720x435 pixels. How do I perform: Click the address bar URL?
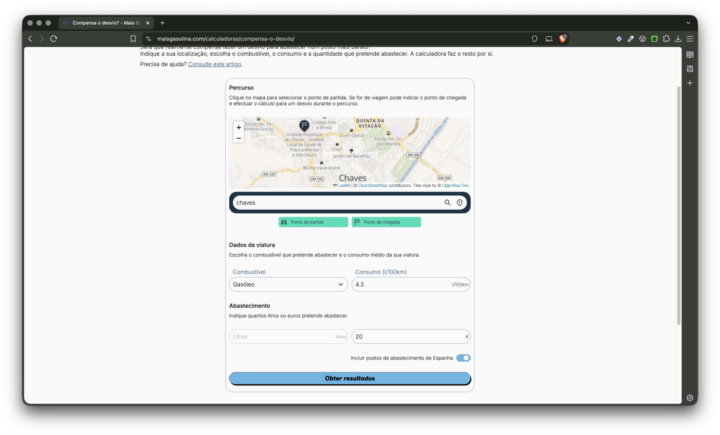[x=225, y=39]
